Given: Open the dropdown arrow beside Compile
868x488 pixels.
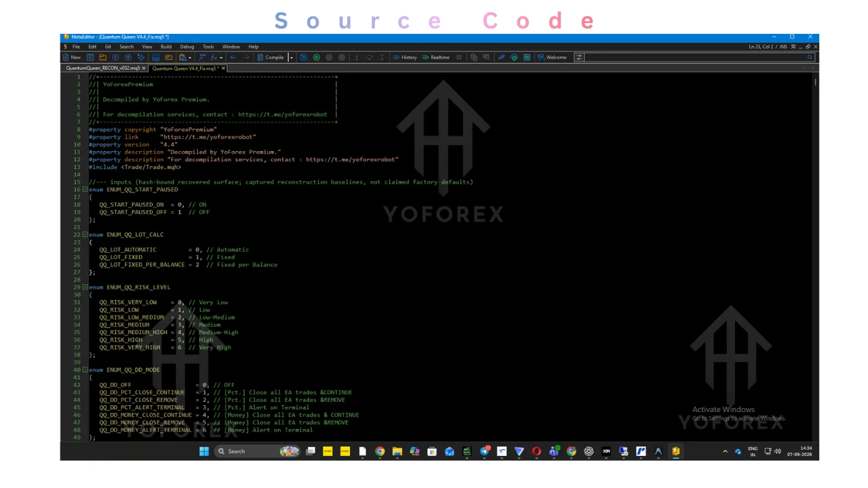Looking at the screenshot, I should click(x=292, y=57).
